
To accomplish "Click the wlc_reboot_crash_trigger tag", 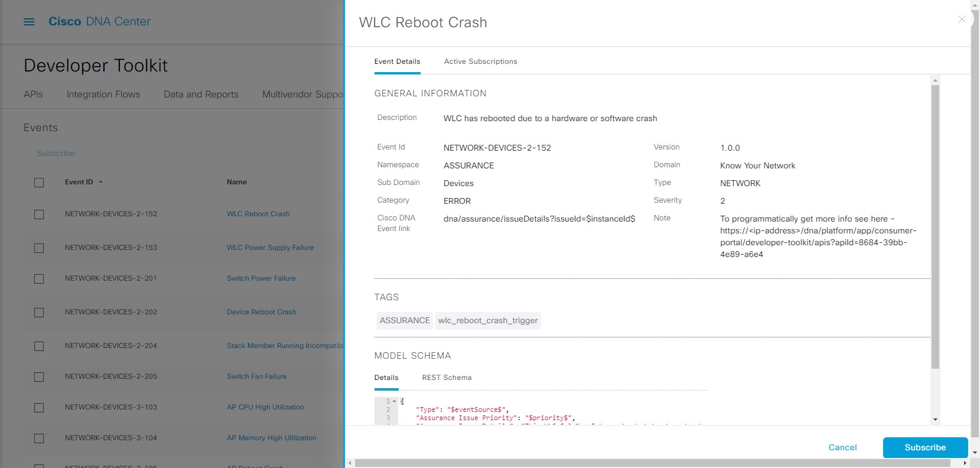I will pos(488,320).
